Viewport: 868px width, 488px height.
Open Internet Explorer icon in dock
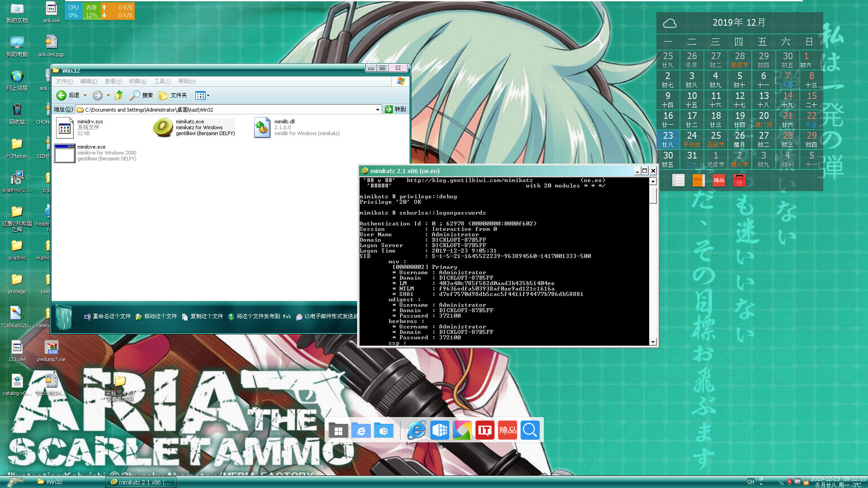pos(416,430)
